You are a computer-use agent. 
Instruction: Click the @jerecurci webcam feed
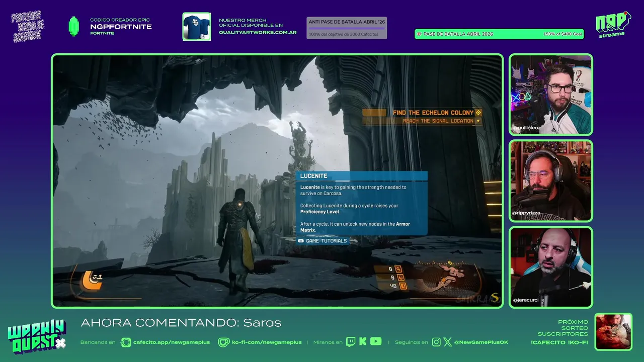point(551,267)
